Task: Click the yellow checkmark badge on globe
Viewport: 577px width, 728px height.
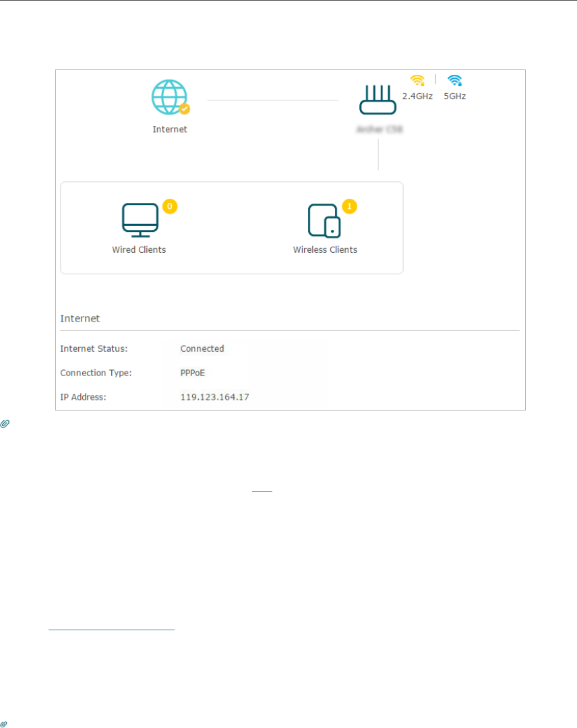Action: click(x=184, y=109)
